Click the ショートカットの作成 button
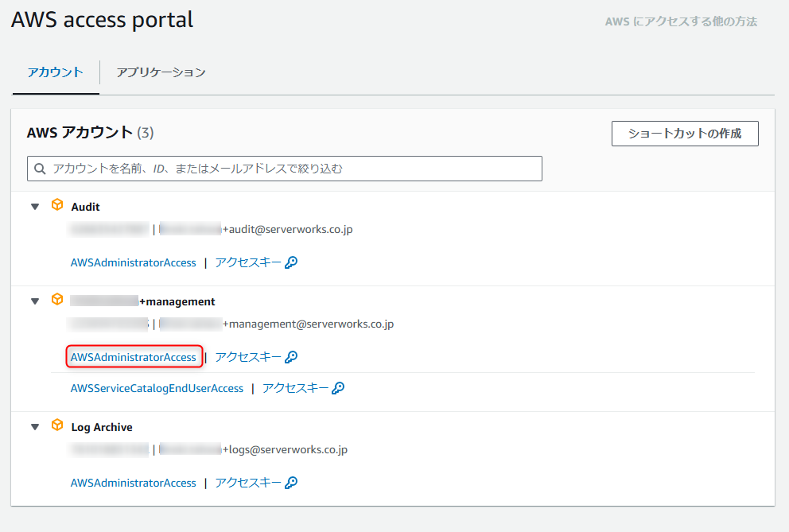 (685, 134)
